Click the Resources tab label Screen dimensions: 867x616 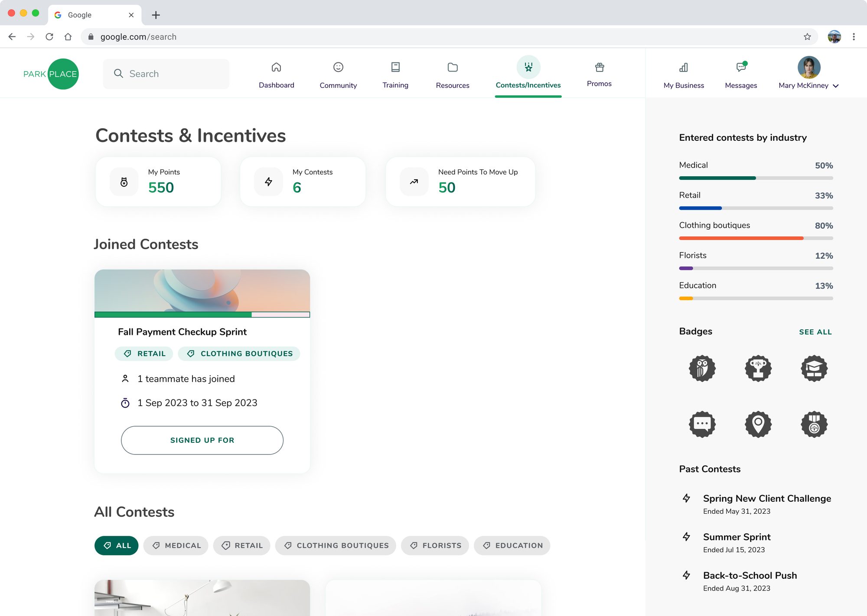(x=453, y=85)
